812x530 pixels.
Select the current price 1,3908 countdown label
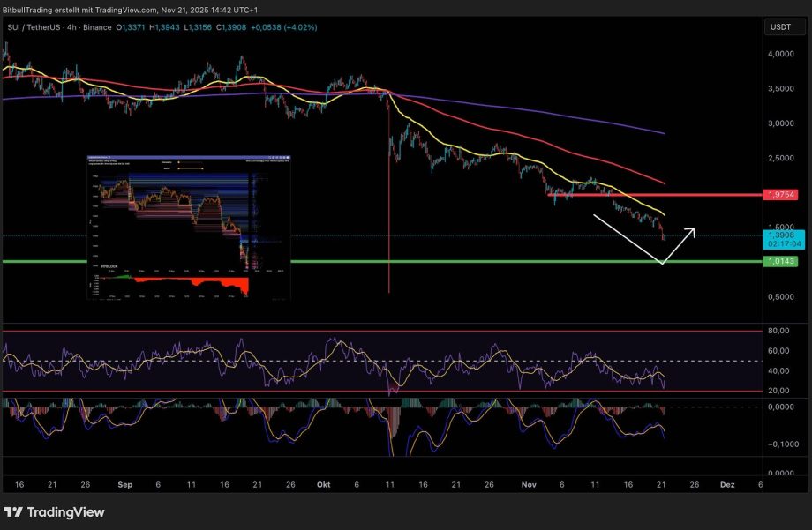(x=781, y=241)
